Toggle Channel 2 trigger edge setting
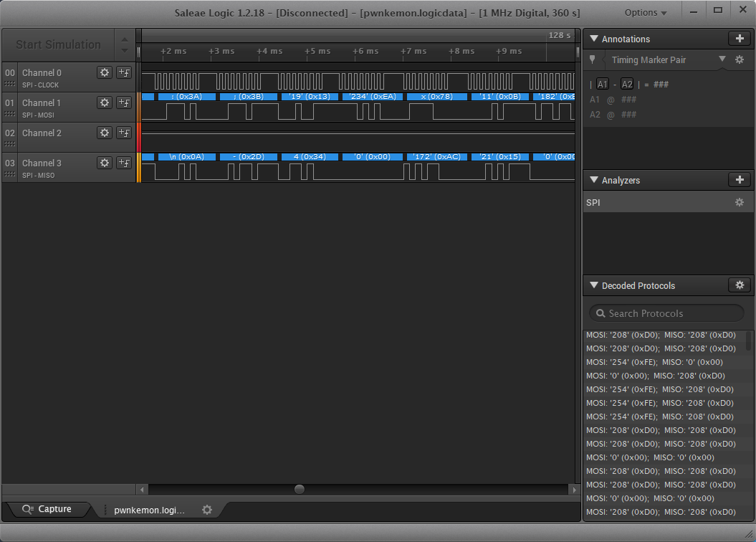 [124, 133]
